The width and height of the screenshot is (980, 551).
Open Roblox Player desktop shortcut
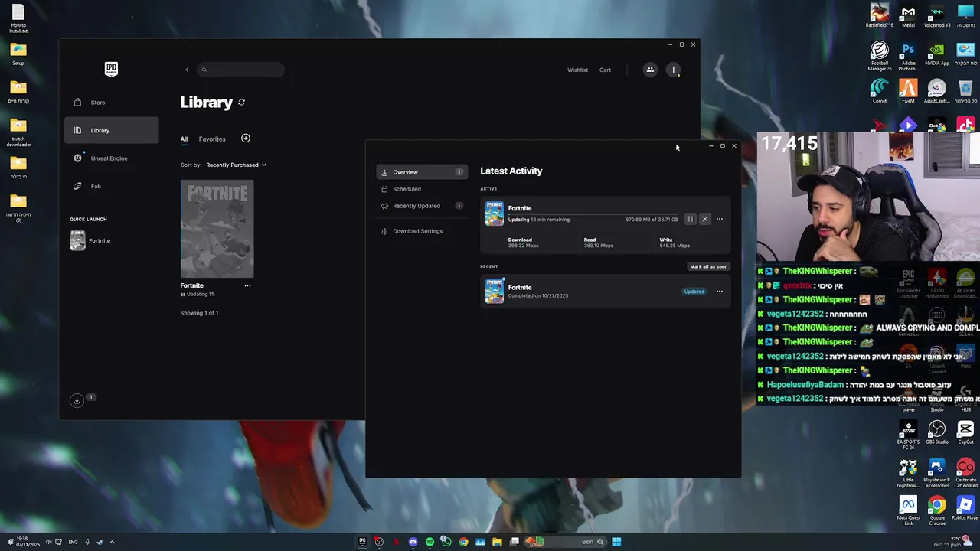pos(965,508)
